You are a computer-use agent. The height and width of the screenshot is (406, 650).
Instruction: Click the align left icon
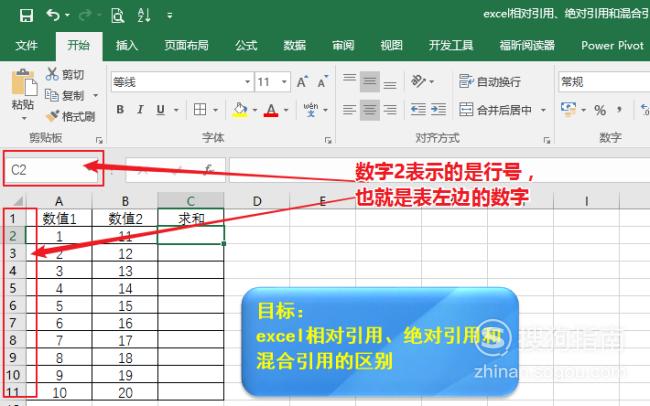coord(349,110)
